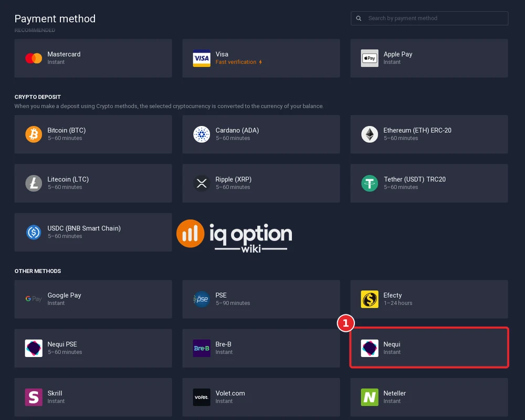Click the Ripple XRP logo icon
Image resolution: width=525 pixels, height=420 pixels.
pos(202,183)
